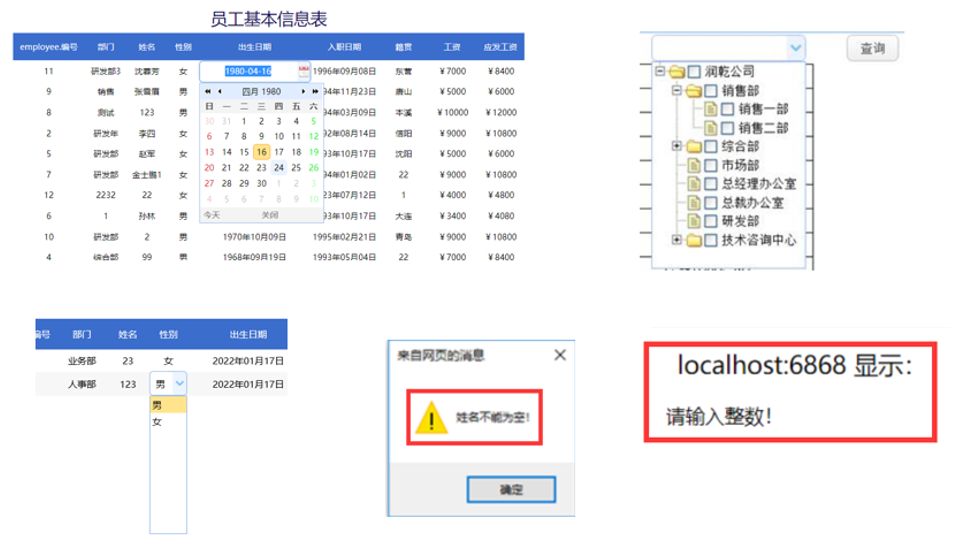Click 关闭 in the calendar footer
Image resolution: width=960 pixels, height=547 pixels.
(x=270, y=215)
